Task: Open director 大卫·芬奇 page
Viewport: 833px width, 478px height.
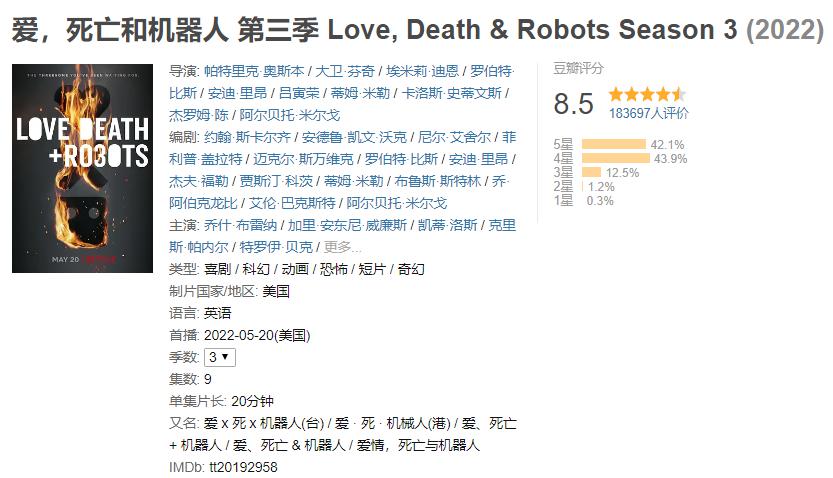Action: click(x=345, y=71)
